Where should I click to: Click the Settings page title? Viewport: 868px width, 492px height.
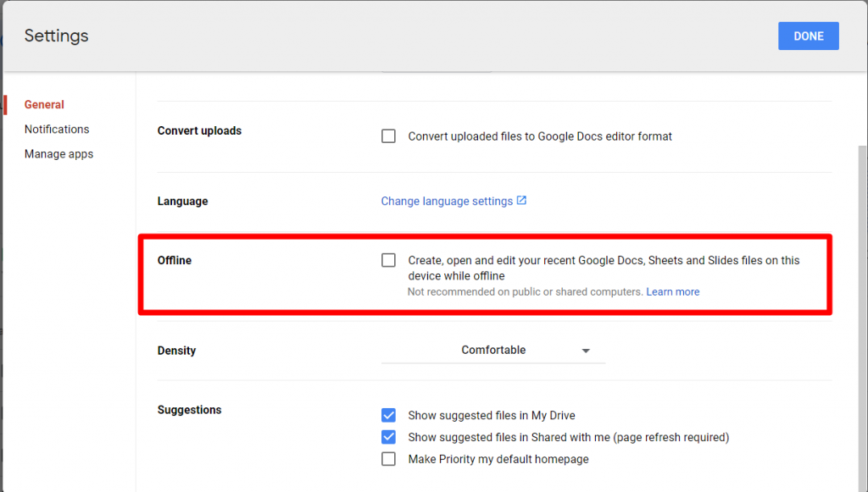click(x=56, y=36)
